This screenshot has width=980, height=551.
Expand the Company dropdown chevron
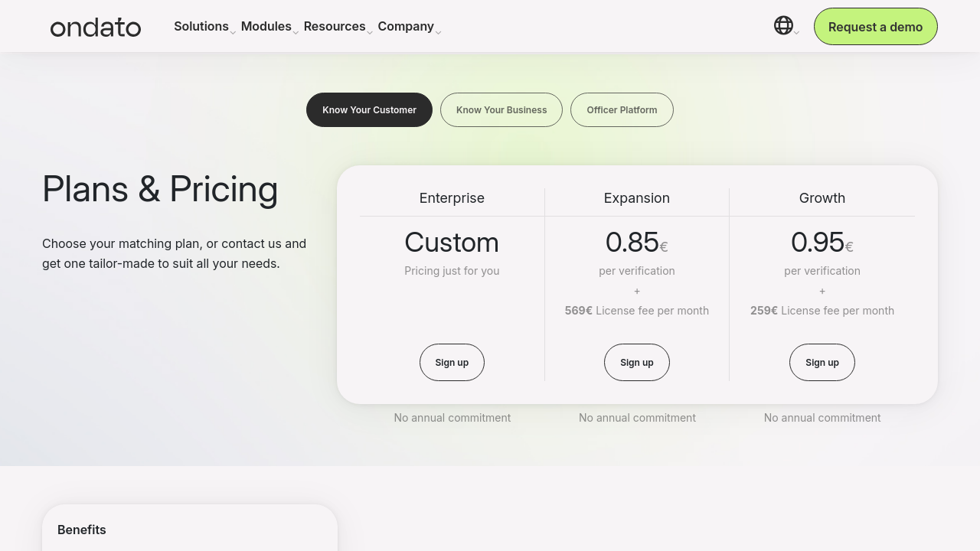(x=438, y=33)
